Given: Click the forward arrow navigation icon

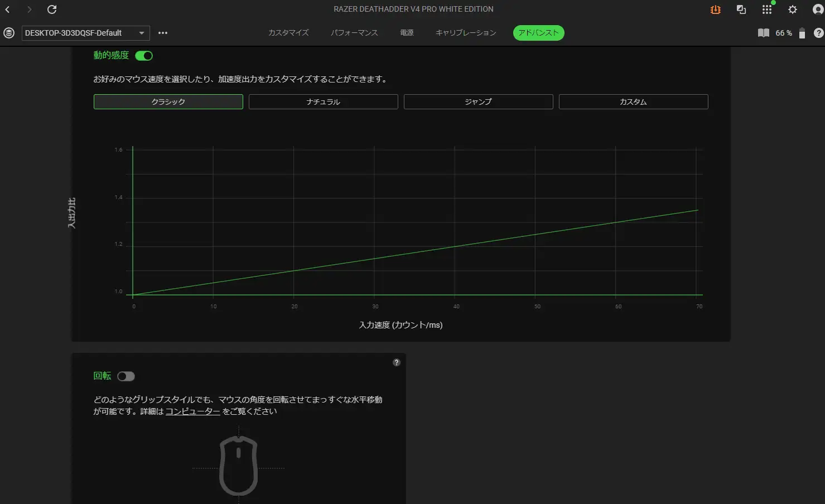Looking at the screenshot, I should tap(29, 9).
